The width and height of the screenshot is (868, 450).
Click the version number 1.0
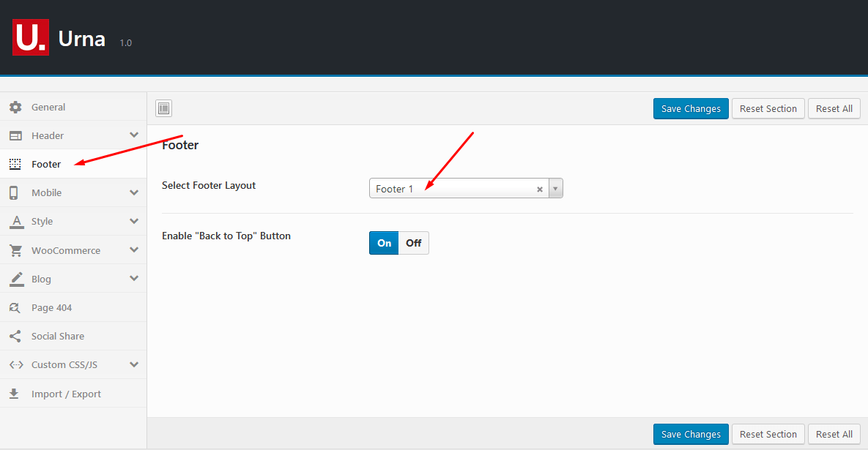[126, 42]
